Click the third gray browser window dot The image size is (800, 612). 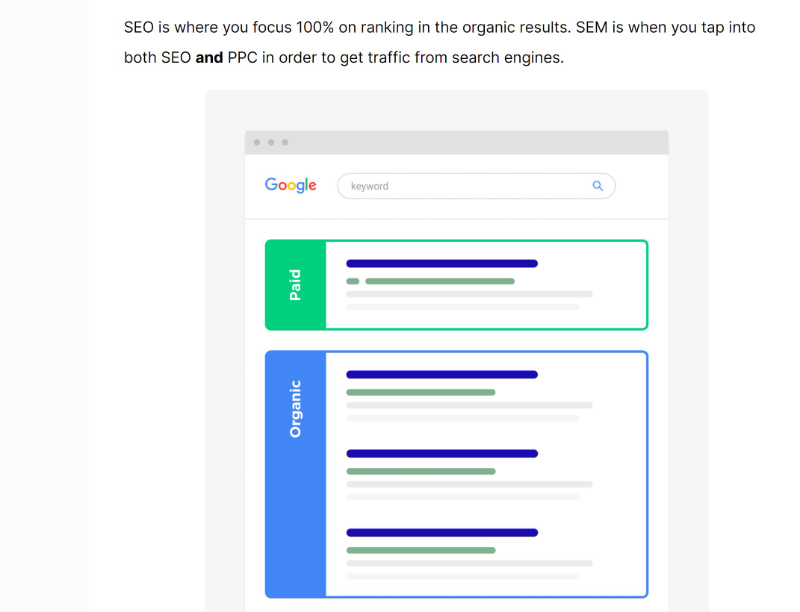coord(285,143)
